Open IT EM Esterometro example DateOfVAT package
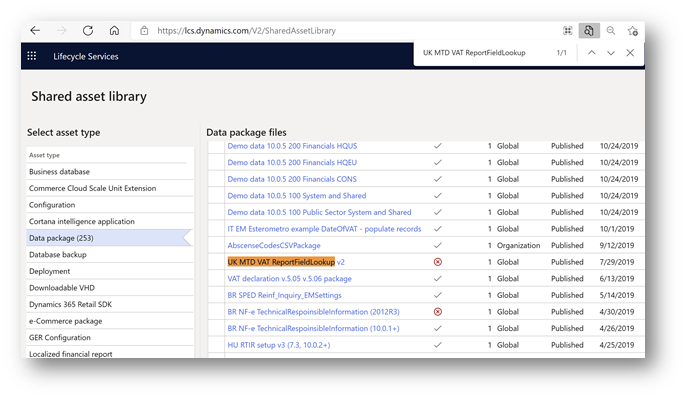This screenshot has height=400, width=687. 324,229
